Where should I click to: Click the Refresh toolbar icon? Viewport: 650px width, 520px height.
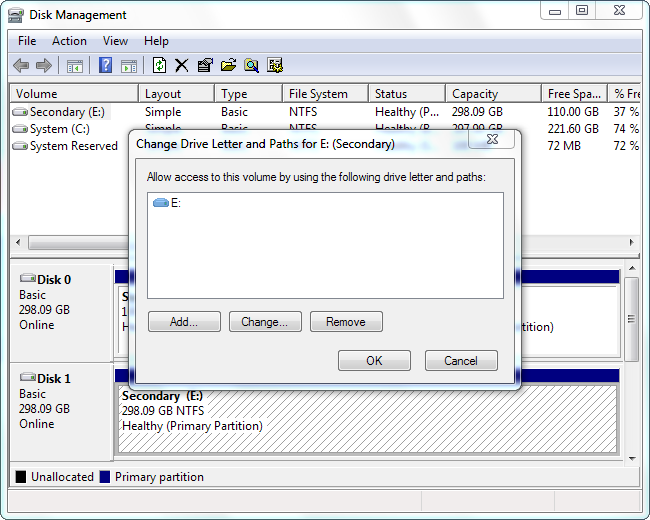[x=160, y=66]
